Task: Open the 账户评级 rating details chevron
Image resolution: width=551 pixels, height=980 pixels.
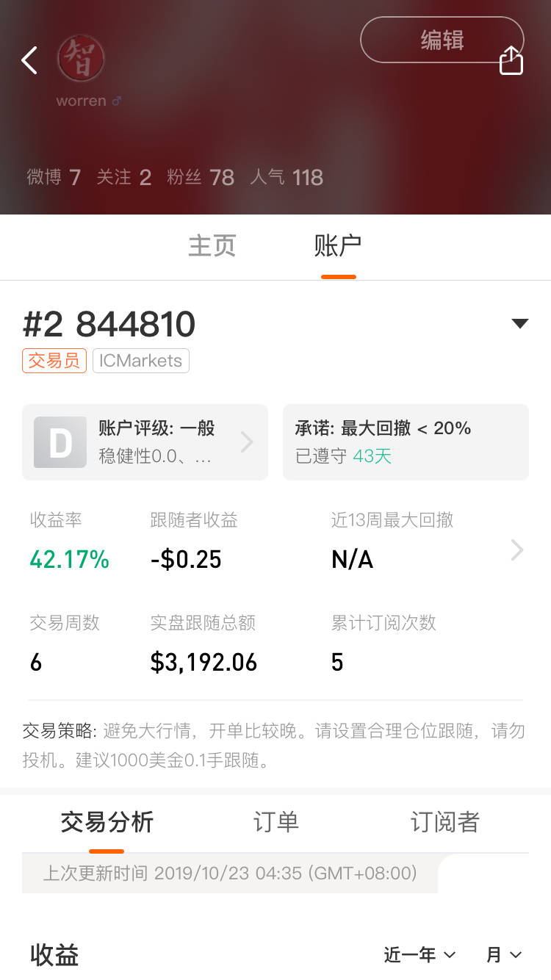Action: pos(247,442)
